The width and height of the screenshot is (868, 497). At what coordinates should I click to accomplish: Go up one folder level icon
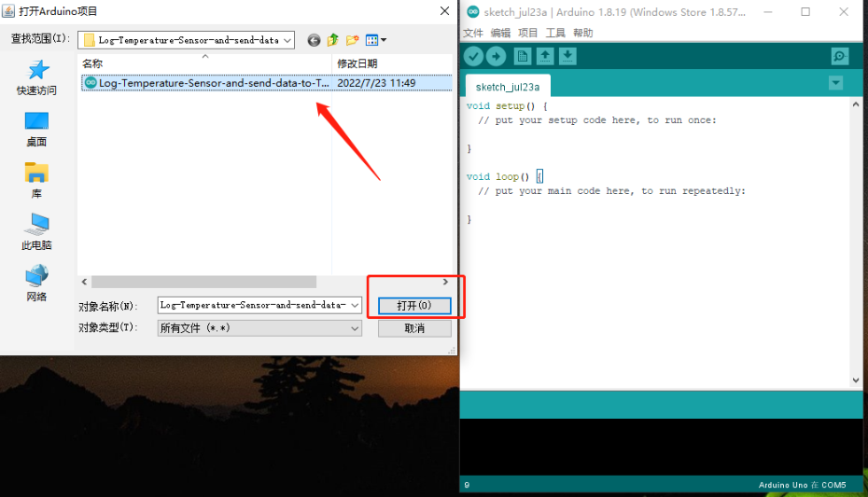[332, 40]
